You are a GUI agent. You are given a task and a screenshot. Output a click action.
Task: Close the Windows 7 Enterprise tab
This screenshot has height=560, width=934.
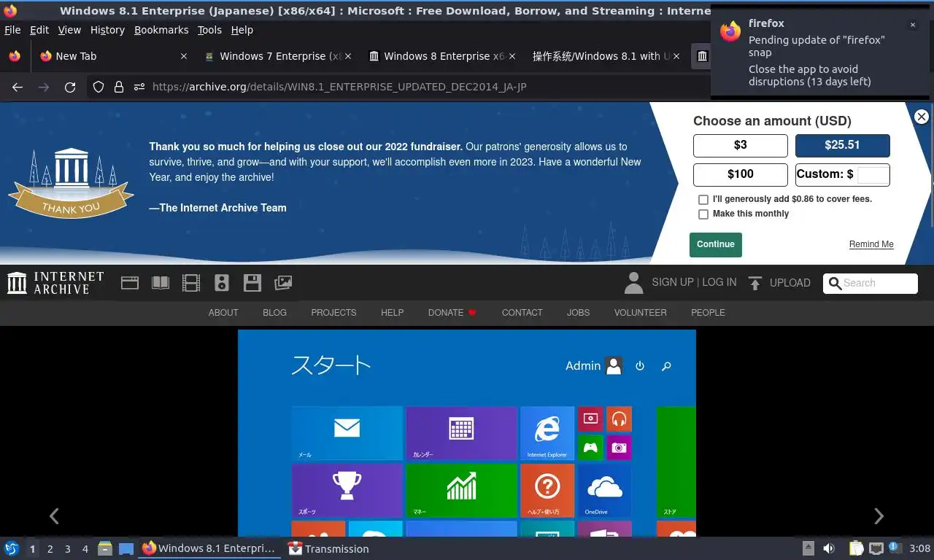[348, 56]
